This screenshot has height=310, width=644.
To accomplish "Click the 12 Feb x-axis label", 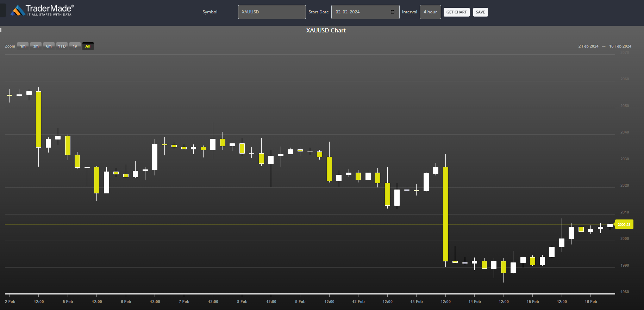I will tap(358, 302).
